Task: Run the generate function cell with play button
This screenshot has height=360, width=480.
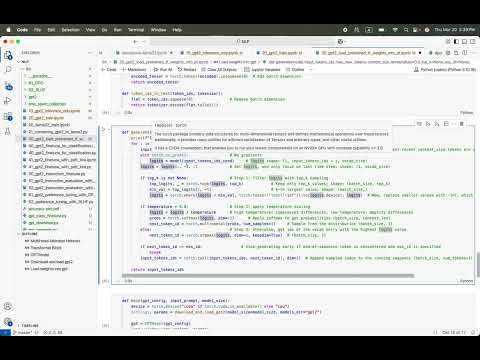Action: click(103, 129)
